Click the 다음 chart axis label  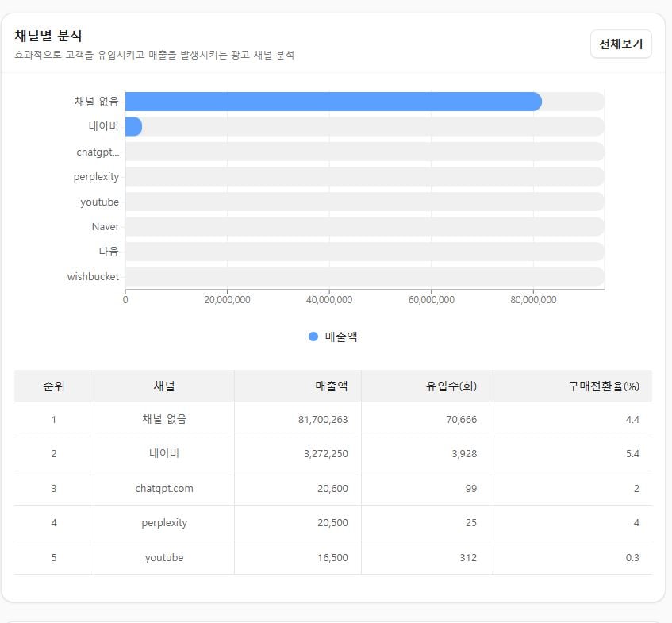109,252
